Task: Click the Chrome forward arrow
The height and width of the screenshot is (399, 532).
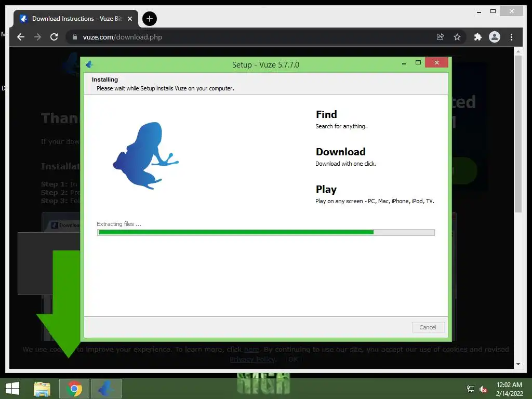Action: coord(37,37)
